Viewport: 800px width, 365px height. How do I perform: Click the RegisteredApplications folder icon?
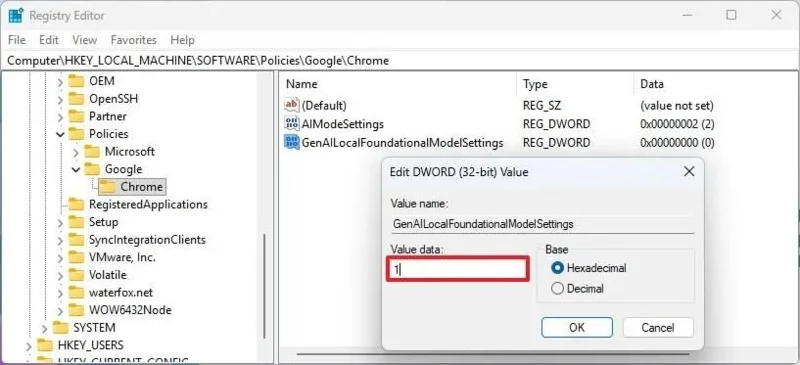click(x=76, y=204)
